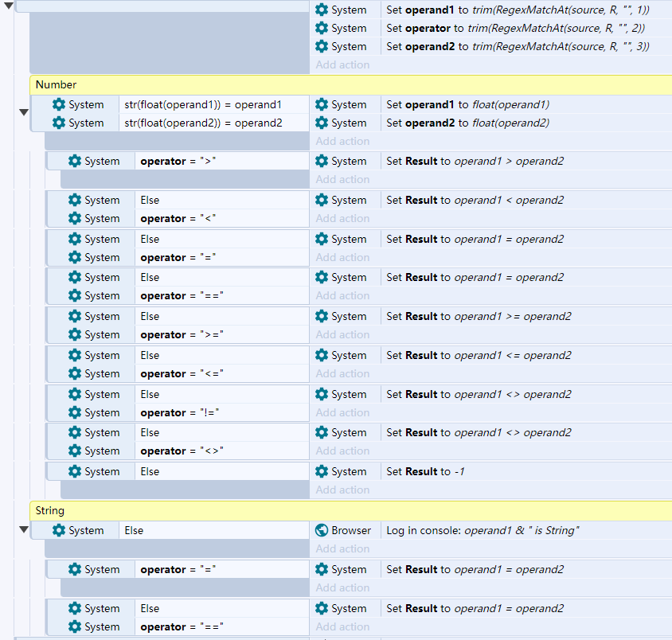Click the gear icon on the 'Set operand2 to trim(RegexMatchAt' action
Viewport: 672px width, 640px height.
(322, 46)
